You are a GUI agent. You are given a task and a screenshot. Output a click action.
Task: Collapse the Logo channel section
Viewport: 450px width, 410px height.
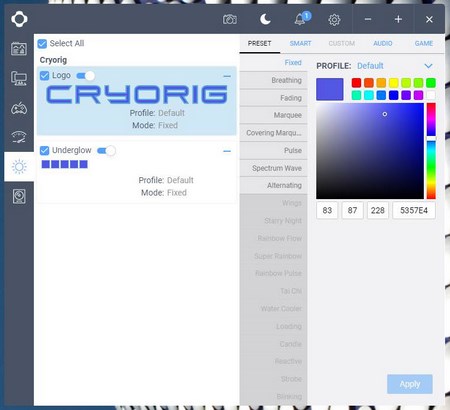point(227,76)
